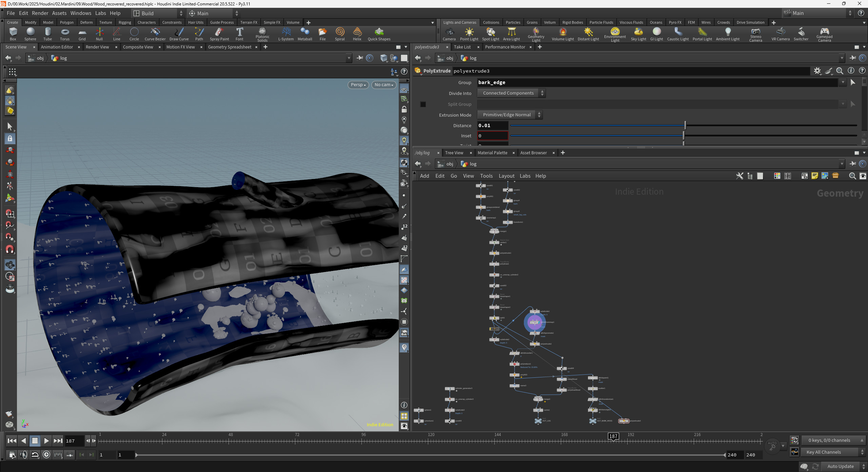Add a Gamepad Camera

coord(824,35)
